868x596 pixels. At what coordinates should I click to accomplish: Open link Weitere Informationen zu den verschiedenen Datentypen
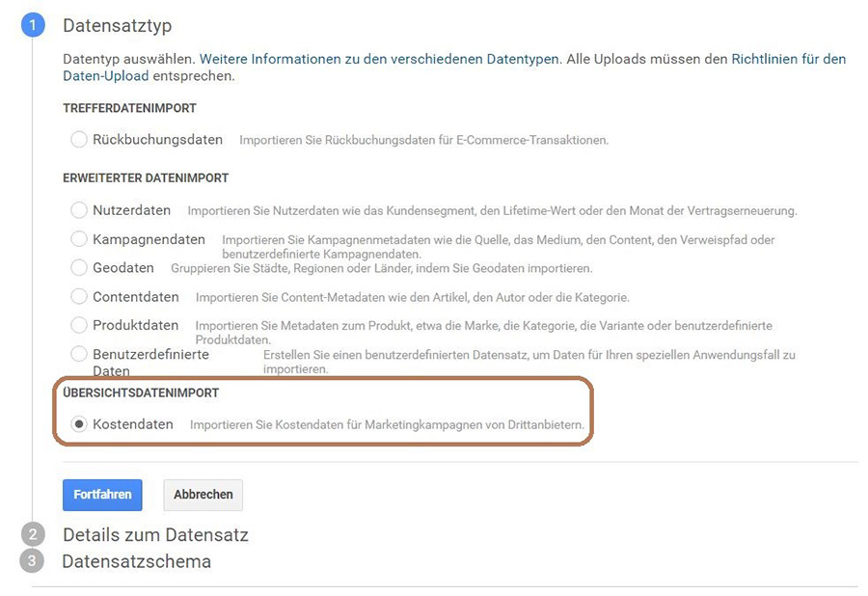tap(379, 59)
